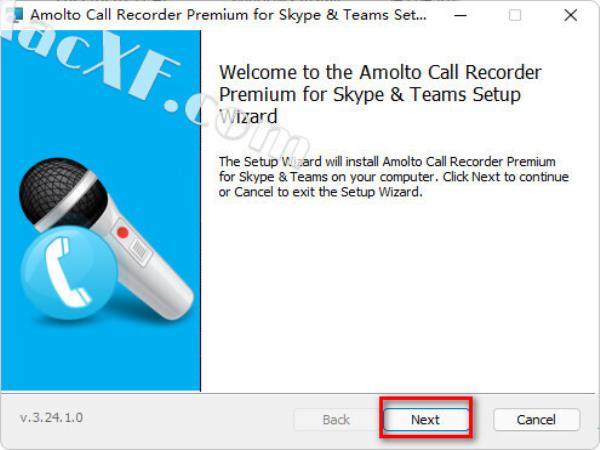Click the word Wizard in the heading

(x=248, y=117)
